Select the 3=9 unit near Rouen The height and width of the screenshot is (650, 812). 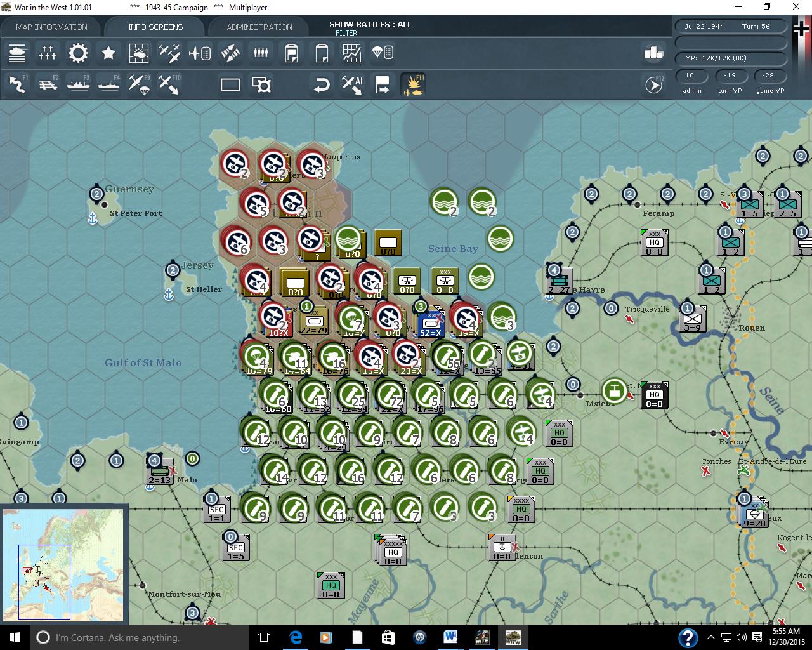692,318
